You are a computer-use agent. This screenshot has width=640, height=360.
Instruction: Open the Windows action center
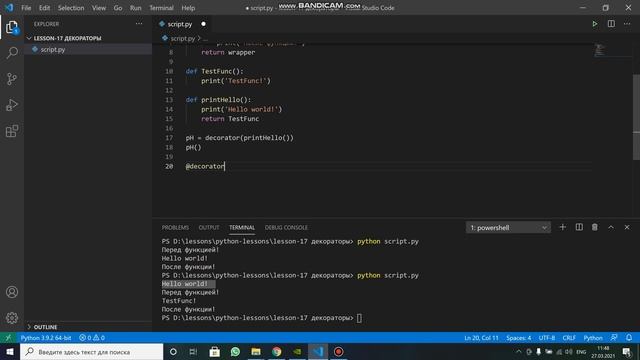[x=627, y=351]
